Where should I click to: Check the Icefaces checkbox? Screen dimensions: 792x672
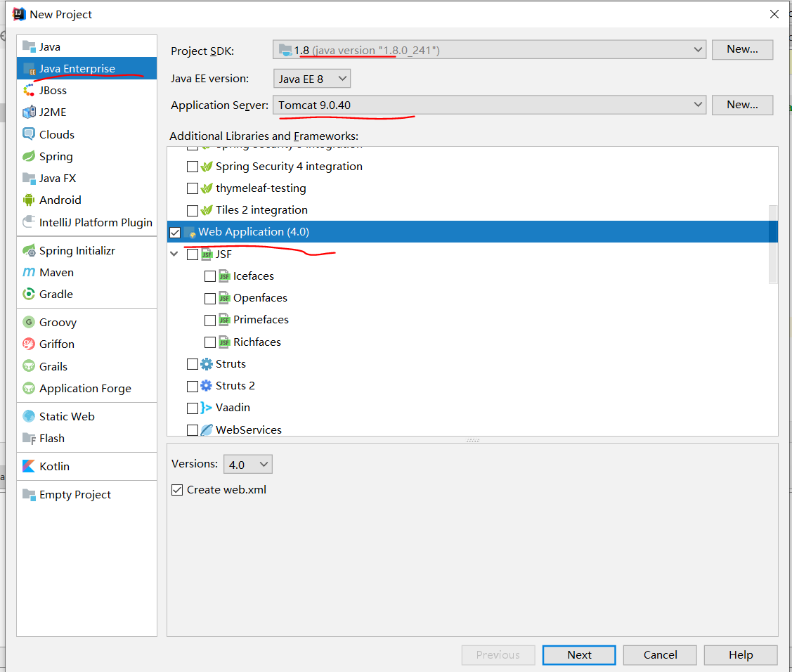tap(209, 276)
